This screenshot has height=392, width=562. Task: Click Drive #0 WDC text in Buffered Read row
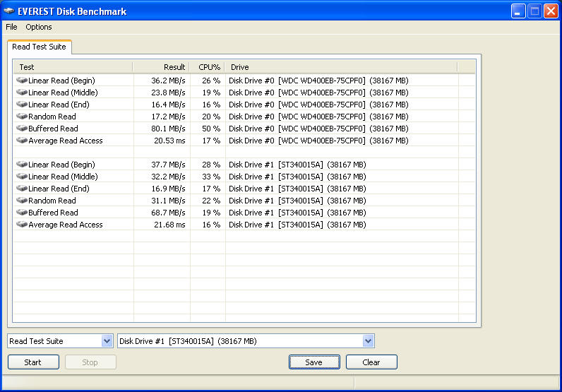pyautogui.click(x=318, y=129)
